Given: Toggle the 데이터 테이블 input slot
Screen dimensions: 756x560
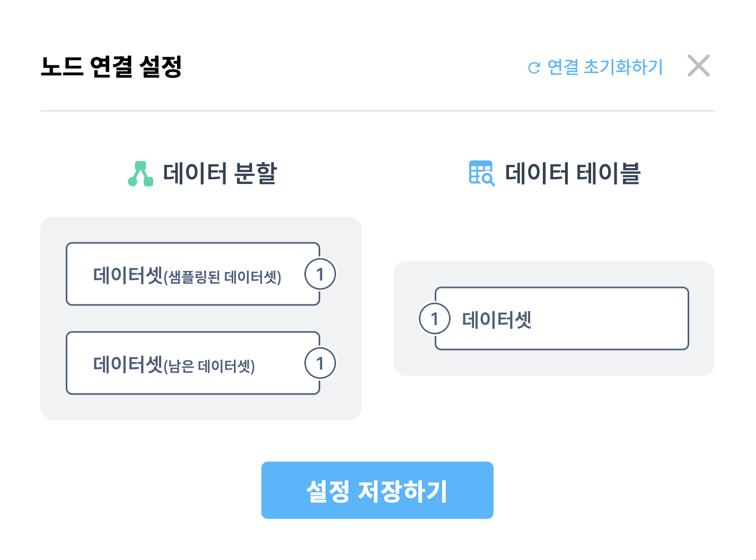Looking at the screenshot, I should coord(562,318).
